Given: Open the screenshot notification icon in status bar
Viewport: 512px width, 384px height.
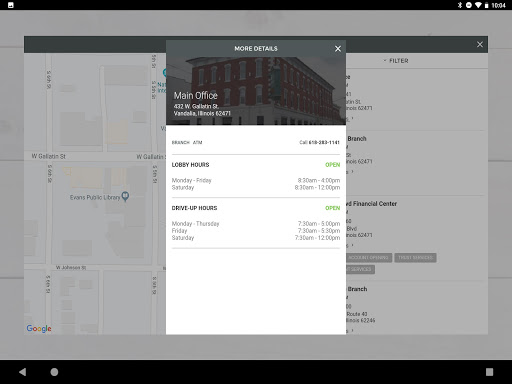Looking at the screenshot, I should click(11, 5).
